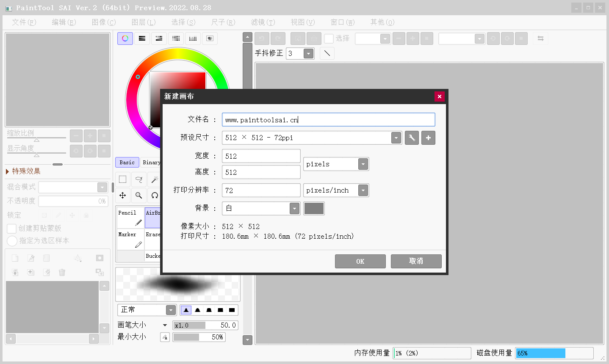Open the 背景 background dropdown
Viewport: 609px width, 364px height.
[294, 208]
